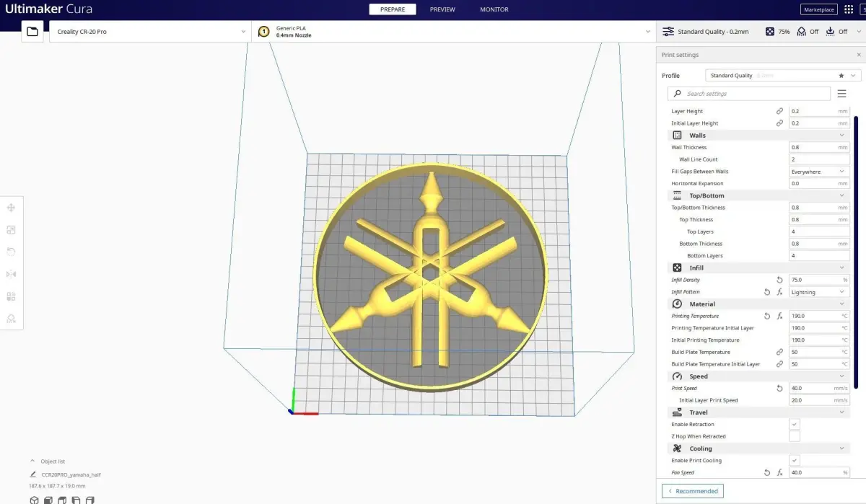Open the Fill Gaps Between Walls dropdown
This screenshot has width=866, height=504.
point(819,172)
